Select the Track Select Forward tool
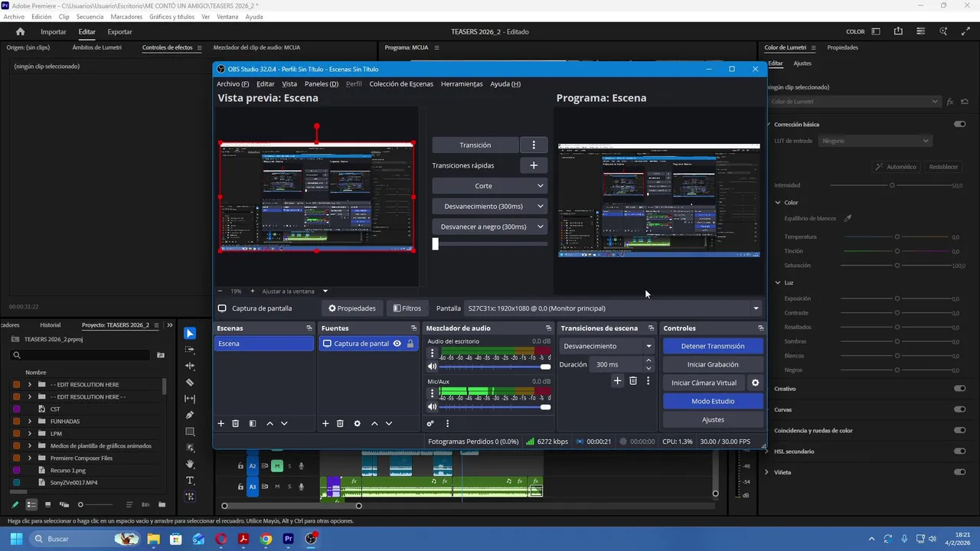The image size is (980, 551). (x=190, y=350)
